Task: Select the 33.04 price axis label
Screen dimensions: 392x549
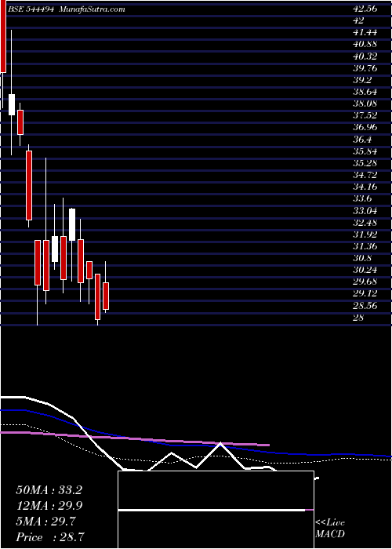Action: [366, 211]
